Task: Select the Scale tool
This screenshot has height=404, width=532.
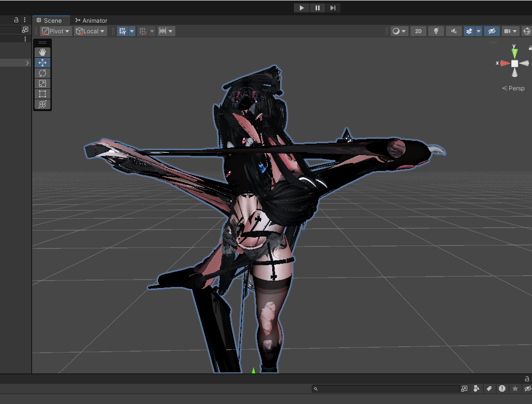Action: [42, 83]
